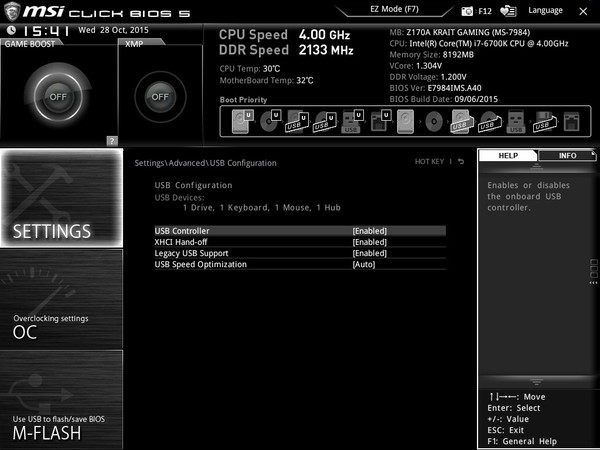Select the USB Speed Optimization row label
Viewport: 600px width, 450px height.
pyautogui.click(x=201, y=264)
